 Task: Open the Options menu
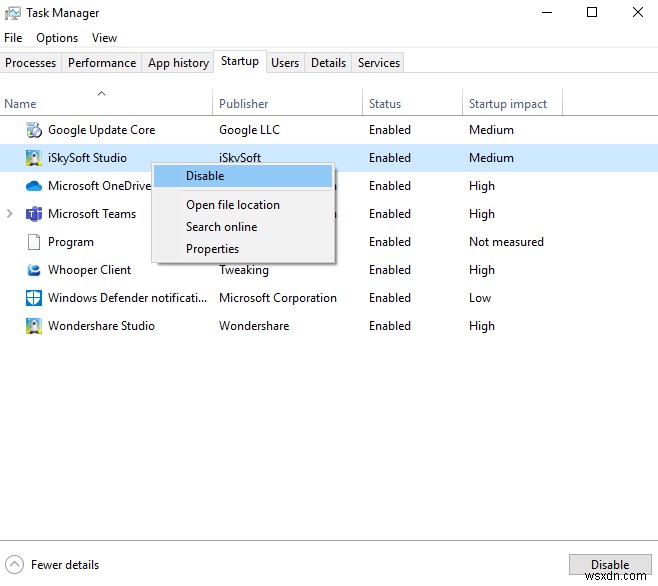coord(57,38)
